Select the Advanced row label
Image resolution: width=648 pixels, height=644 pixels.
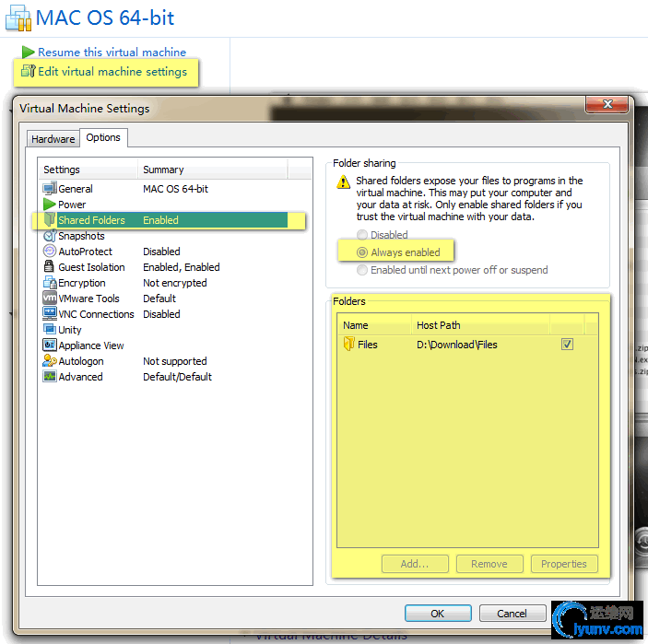[80, 377]
